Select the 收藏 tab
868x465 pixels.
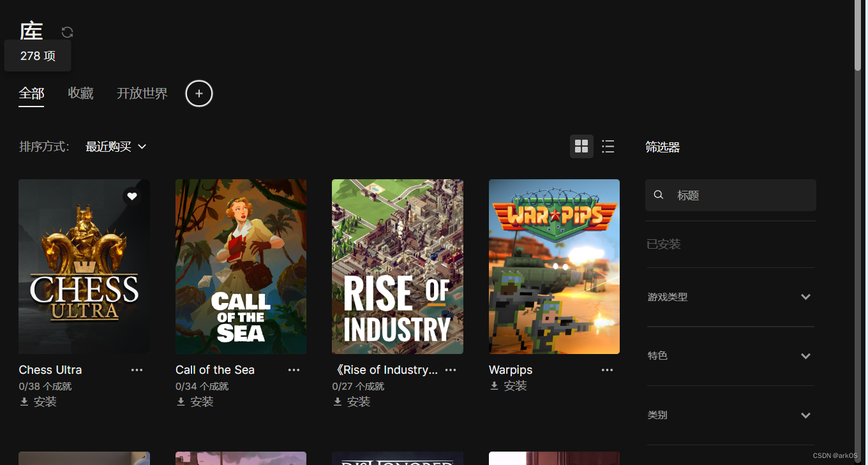pyautogui.click(x=81, y=94)
